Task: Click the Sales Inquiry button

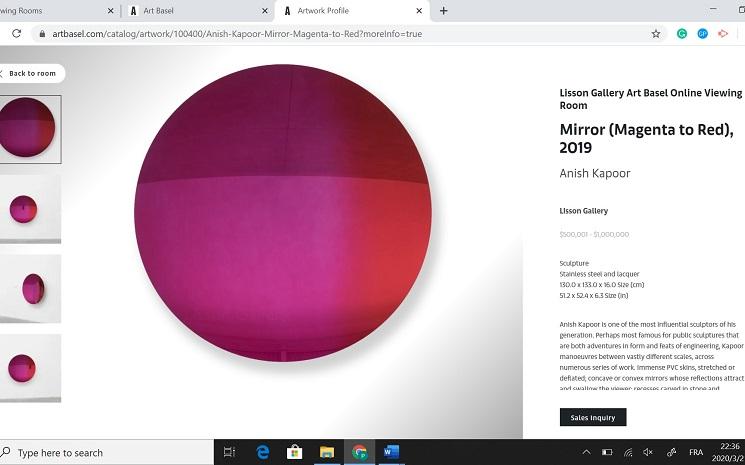Action: [x=592, y=417]
